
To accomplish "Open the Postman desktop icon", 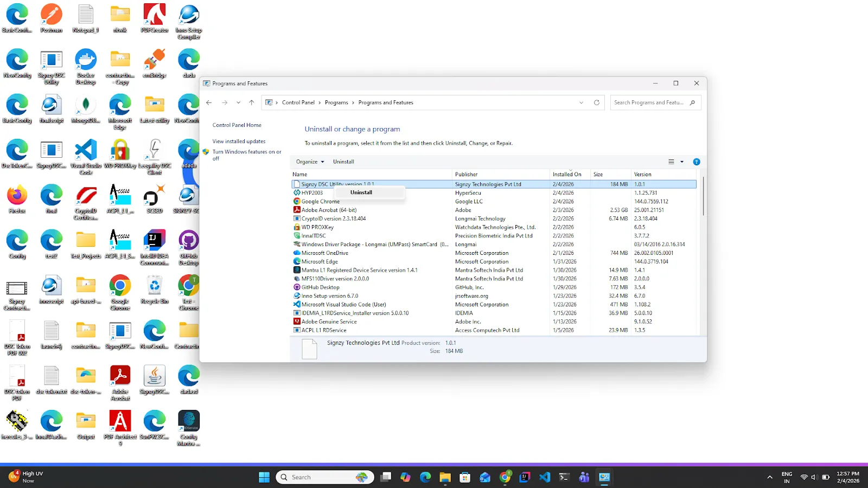I will click(x=52, y=18).
